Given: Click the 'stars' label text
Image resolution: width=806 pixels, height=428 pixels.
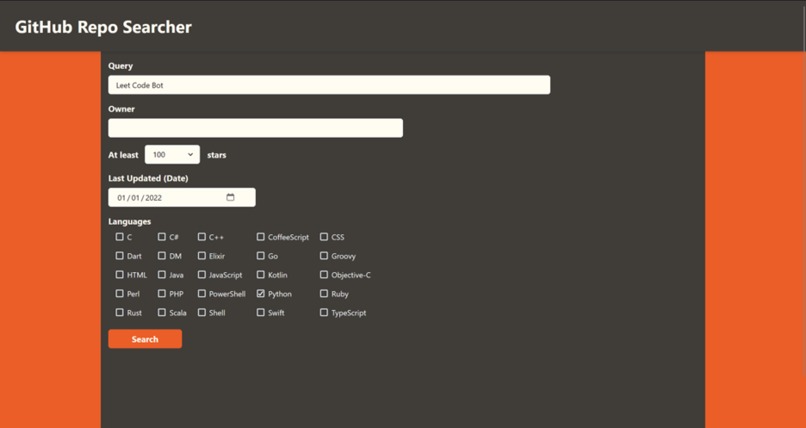Looking at the screenshot, I should pyautogui.click(x=216, y=155).
